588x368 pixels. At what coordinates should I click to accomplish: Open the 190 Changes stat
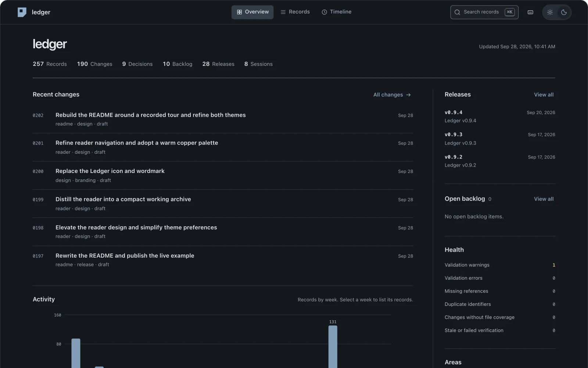pos(95,64)
